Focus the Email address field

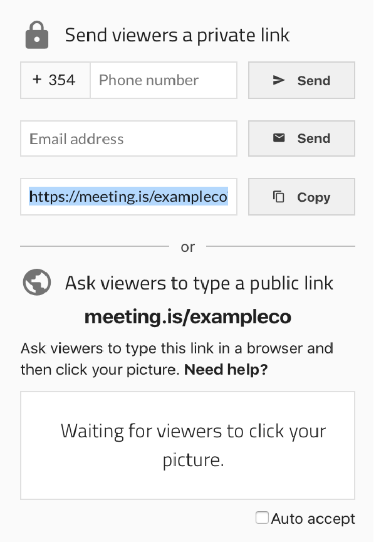pos(129,138)
